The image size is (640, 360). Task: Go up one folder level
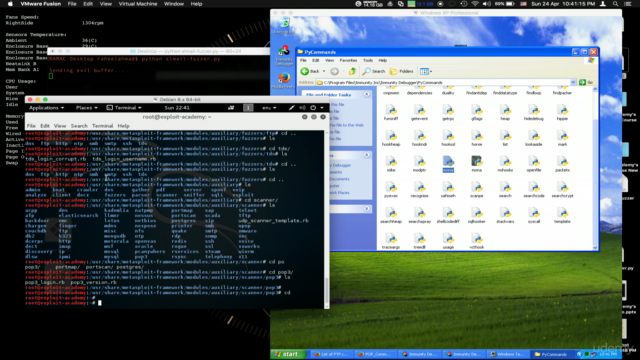point(352,71)
